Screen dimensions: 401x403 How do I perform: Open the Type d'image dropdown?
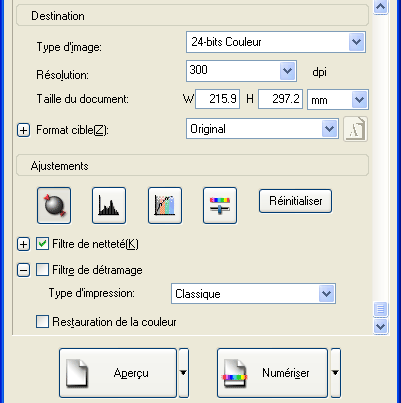point(276,42)
